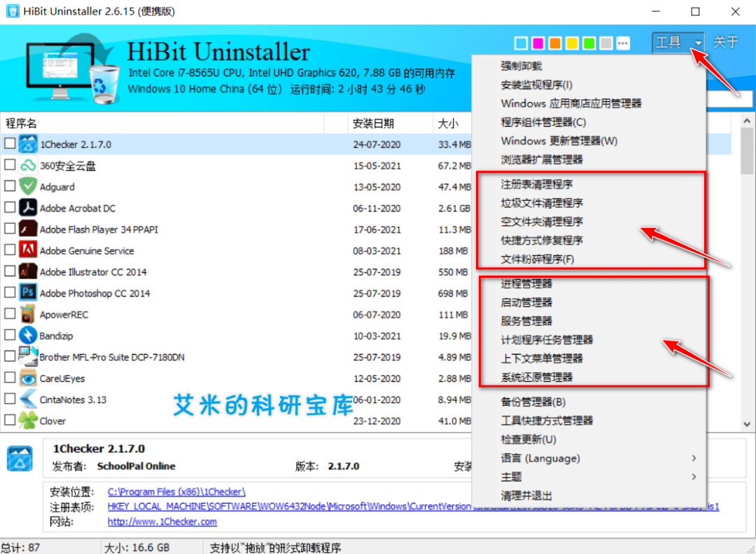The height and width of the screenshot is (554, 756).
Task: Open the install location C:\Program Files (x86)\1Checker\ link
Action: [176, 492]
